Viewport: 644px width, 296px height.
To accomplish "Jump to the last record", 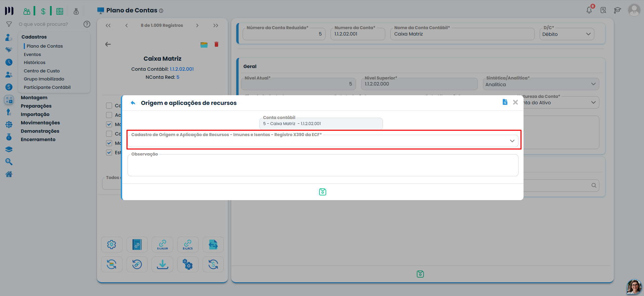I will [x=216, y=25].
